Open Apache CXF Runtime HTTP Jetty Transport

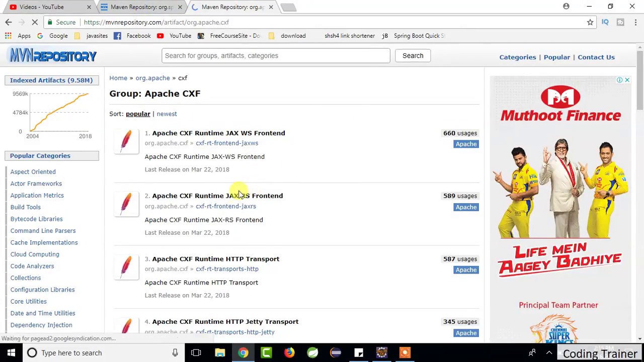[225, 321]
